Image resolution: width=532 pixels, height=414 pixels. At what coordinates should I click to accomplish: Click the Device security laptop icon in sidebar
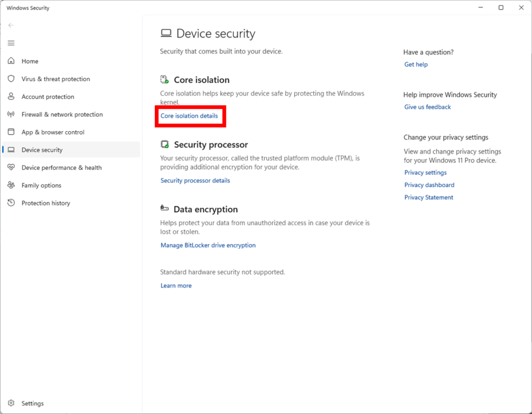click(x=11, y=149)
